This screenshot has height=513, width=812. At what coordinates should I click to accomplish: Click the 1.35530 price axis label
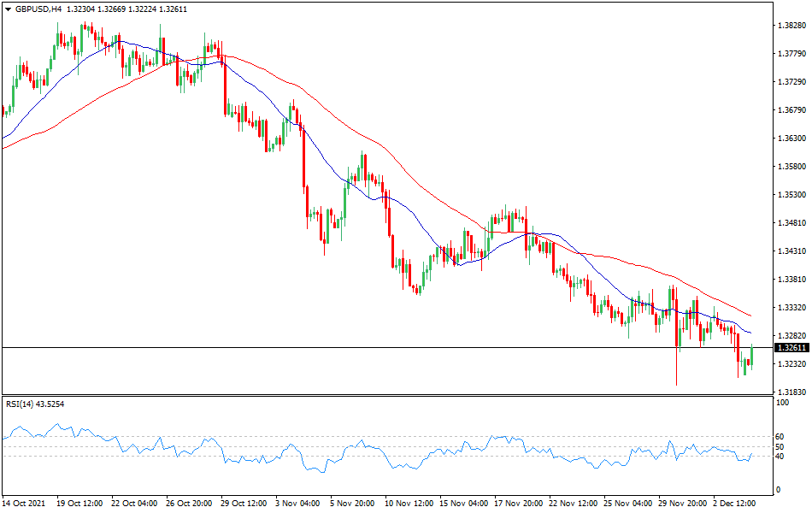(x=791, y=195)
